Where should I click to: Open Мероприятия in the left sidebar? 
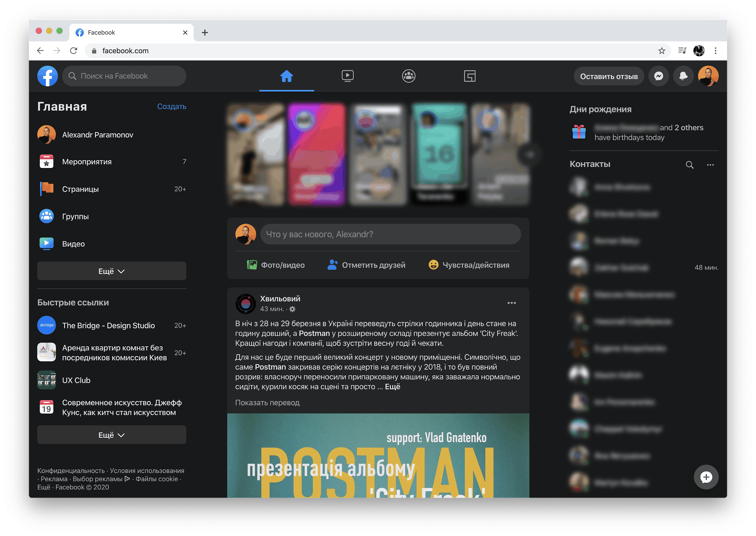[112, 162]
